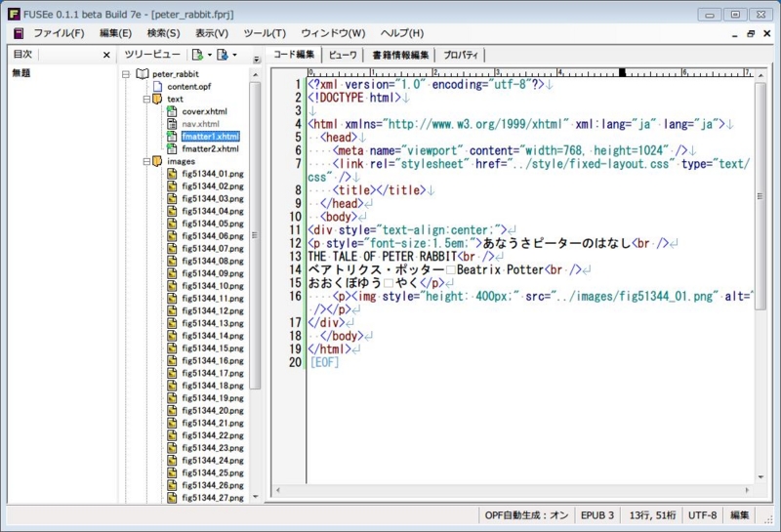Select fig51344_26.png in the tree
The height and width of the screenshot is (532, 781).
[213, 485]
